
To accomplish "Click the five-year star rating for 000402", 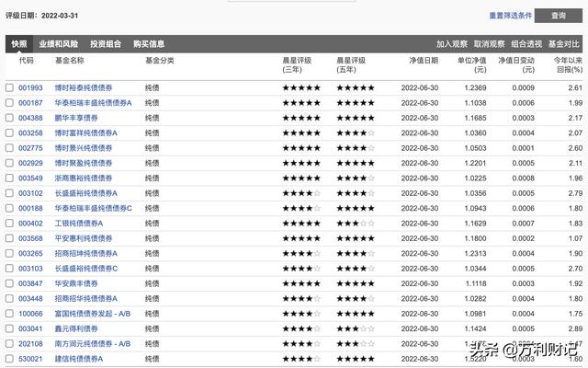I will tap(356, 224).
